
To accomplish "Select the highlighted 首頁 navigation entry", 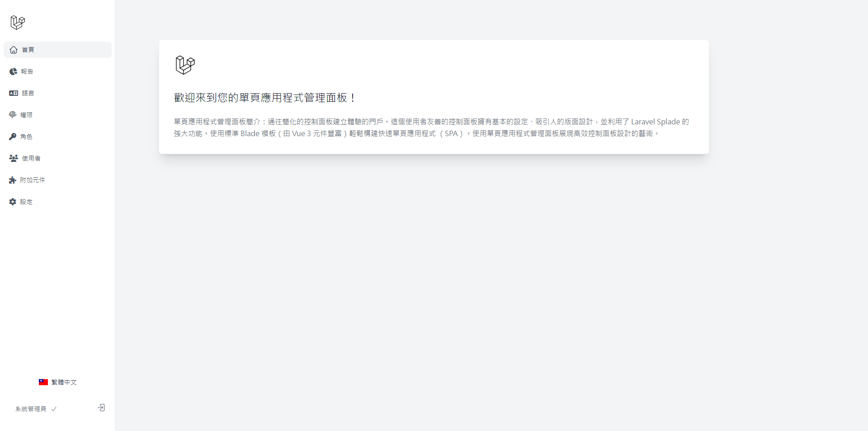I will pos(28,50).
